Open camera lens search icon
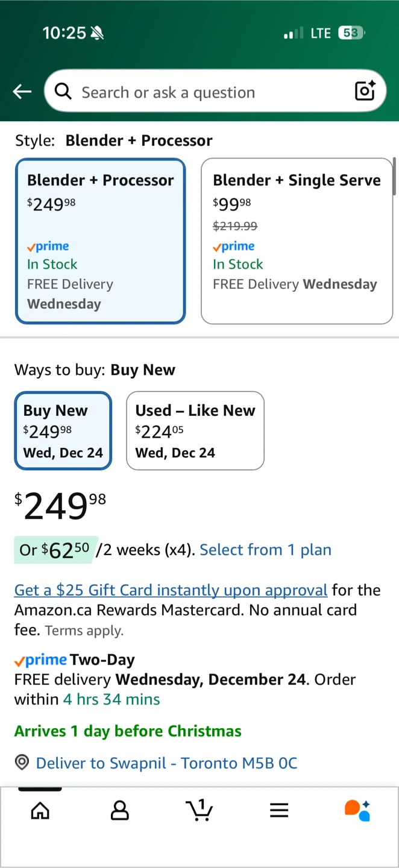 click(365, 91)
